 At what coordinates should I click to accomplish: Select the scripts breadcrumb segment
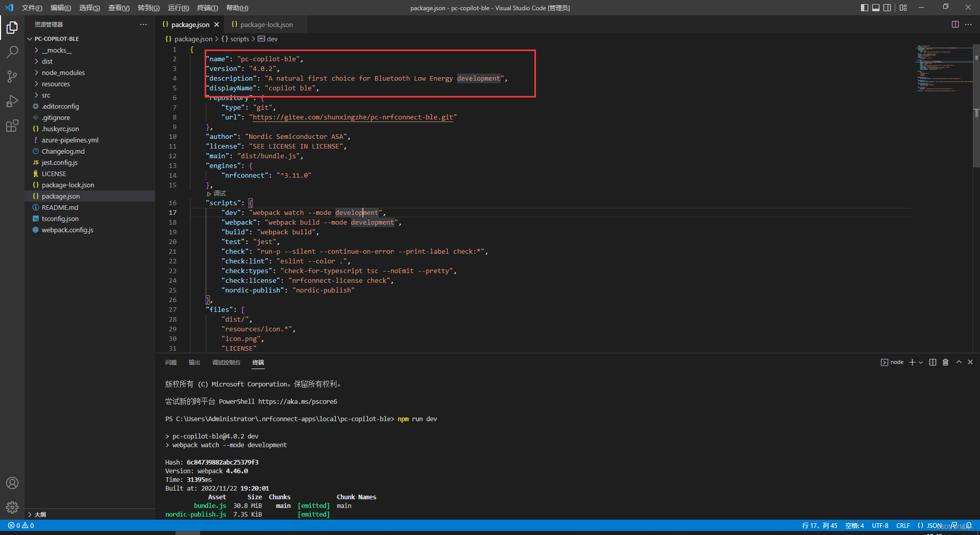click(235, 39)
